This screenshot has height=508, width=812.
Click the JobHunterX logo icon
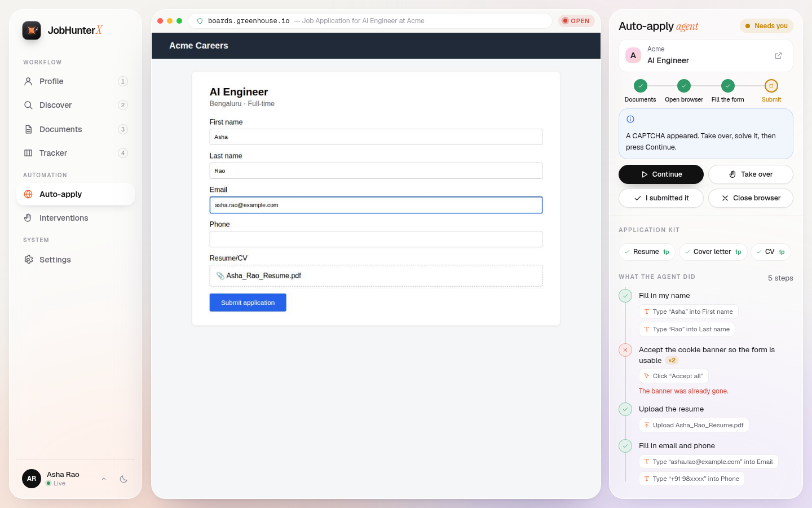click(32, 30)
